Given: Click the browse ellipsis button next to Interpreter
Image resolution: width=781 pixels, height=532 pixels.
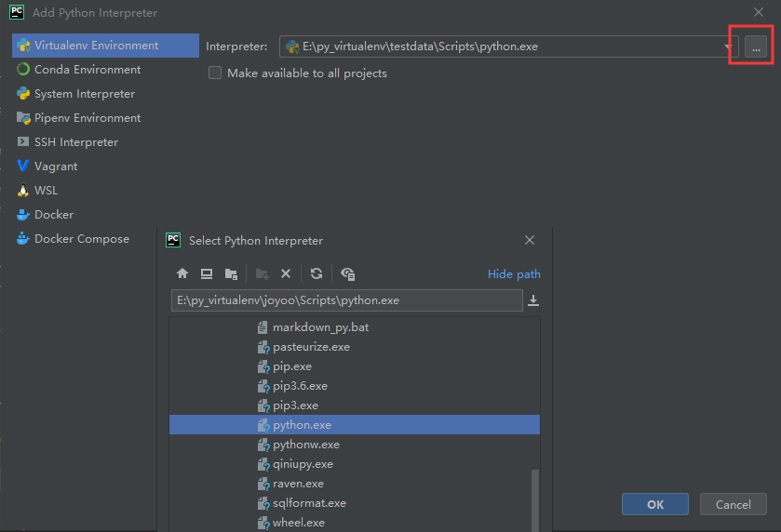Looking at the screenshot, I should (x=756, y=47).
